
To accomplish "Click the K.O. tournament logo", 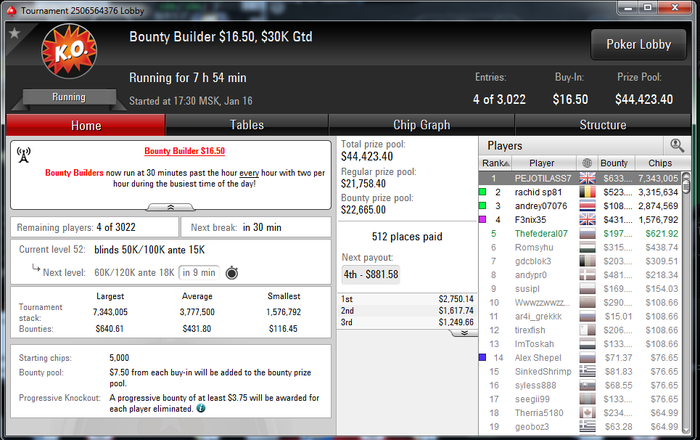I will [69, 51].
